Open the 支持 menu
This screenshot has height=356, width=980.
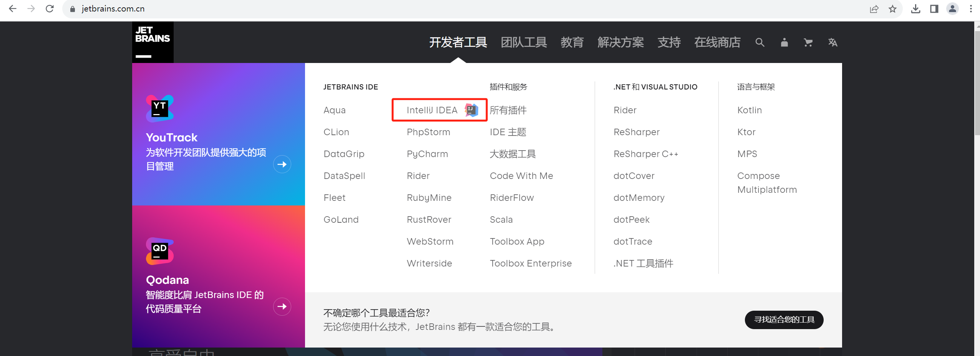click(669, 42)
